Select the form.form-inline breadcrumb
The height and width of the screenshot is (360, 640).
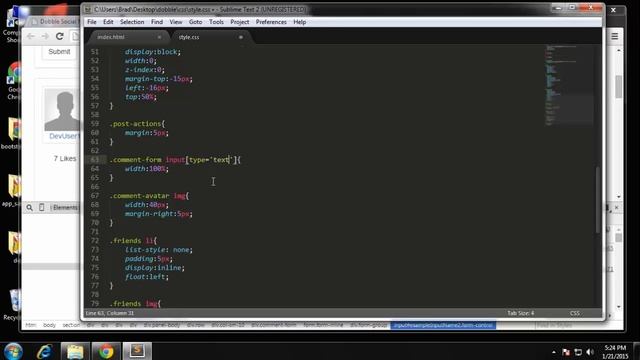[323, 325]
